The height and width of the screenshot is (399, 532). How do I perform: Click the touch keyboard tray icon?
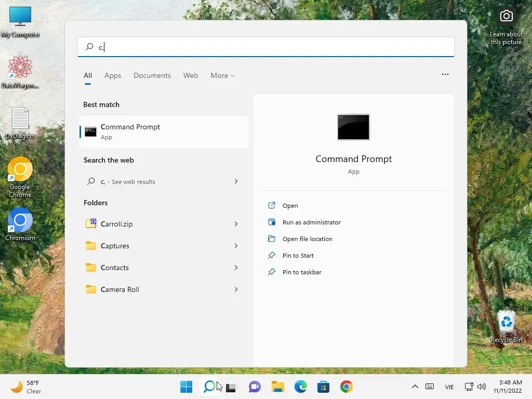point(430,387)
